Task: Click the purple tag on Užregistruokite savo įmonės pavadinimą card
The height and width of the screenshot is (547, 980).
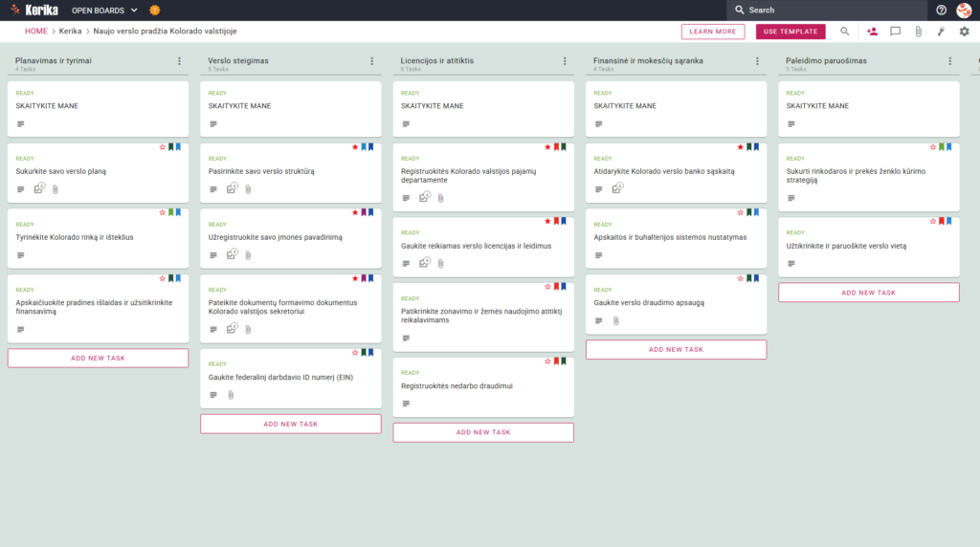Action: coord(363,213)
